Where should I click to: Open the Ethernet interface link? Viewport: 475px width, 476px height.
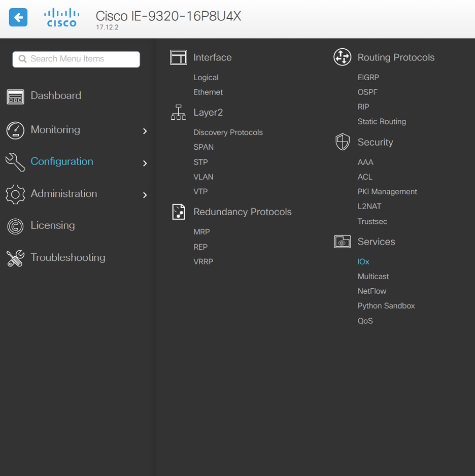click(x=208, y=92)
